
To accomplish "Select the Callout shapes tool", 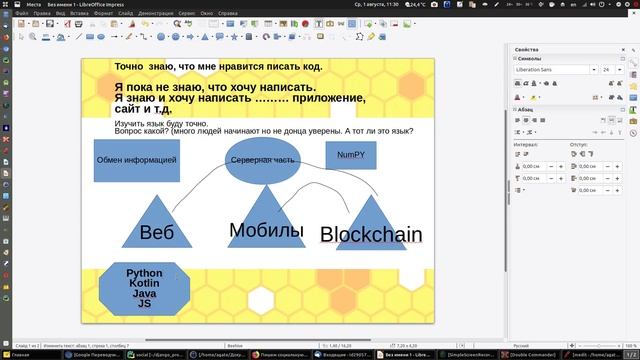I will (x=220, y=37).
